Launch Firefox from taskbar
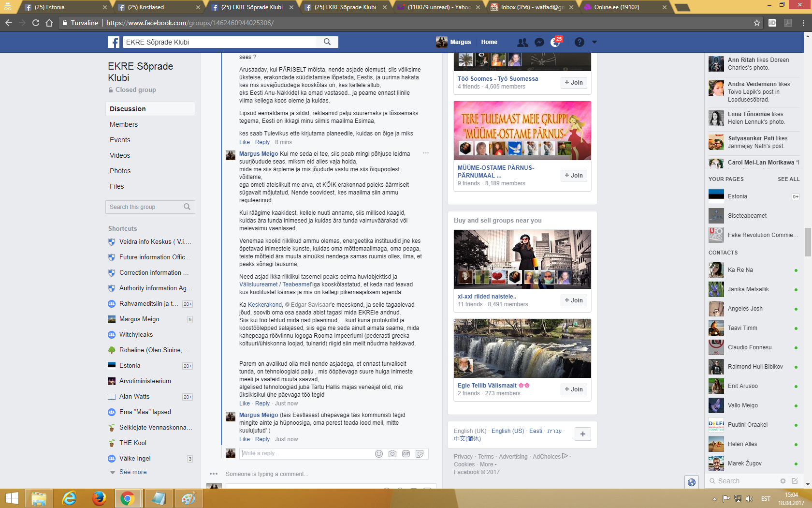This screenshot has width=812, height=508. (x=99, y=498)
